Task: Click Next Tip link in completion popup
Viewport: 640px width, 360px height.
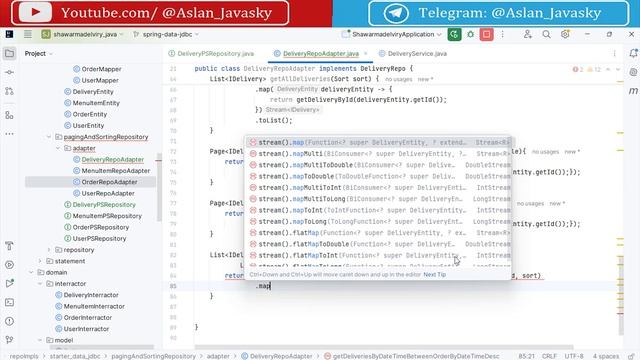Action: (434, 275)
